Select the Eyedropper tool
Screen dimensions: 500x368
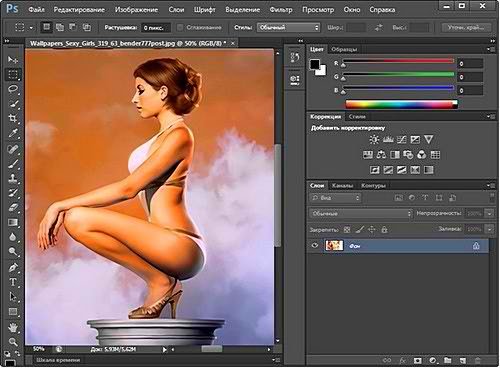(x=13, y=133)
